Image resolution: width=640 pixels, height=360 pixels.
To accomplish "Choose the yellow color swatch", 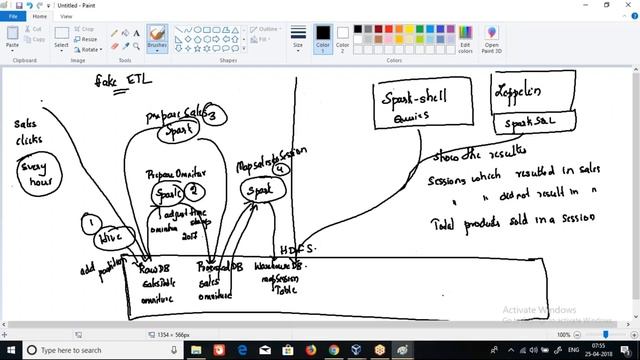I will 409,29.
